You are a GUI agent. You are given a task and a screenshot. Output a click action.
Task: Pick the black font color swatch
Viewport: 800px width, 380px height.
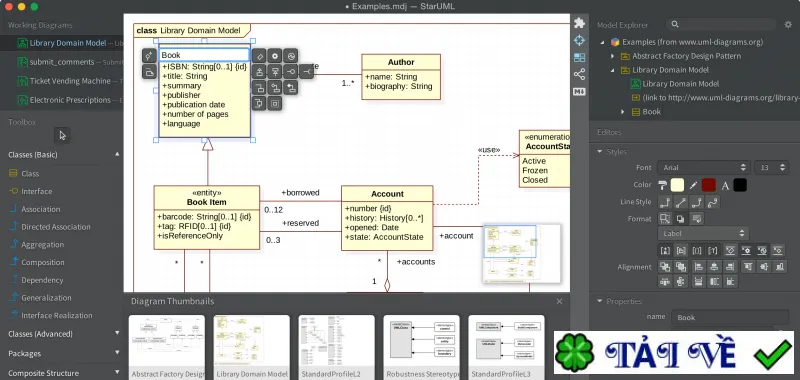coord(740,185)
